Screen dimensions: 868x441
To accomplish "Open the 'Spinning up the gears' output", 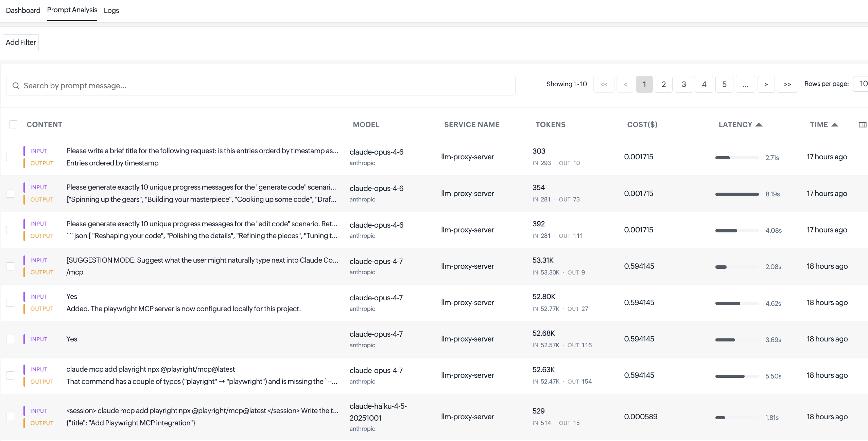I will pos(202,199).
